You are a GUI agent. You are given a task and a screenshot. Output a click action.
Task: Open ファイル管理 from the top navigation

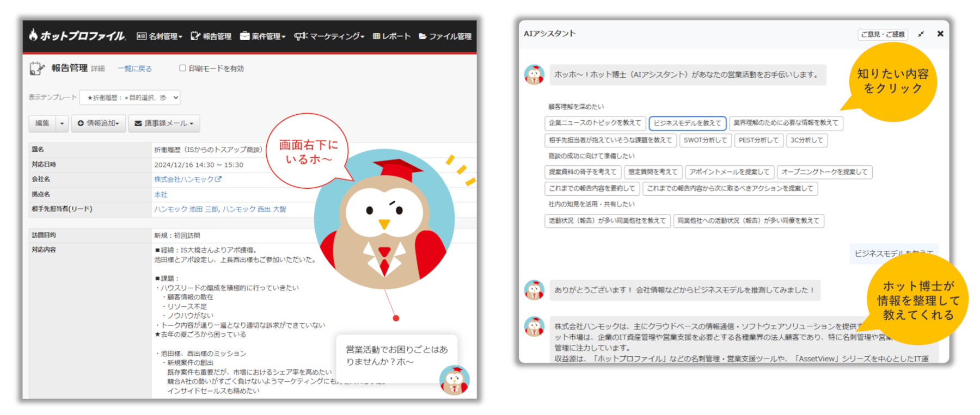pyautogui.click(x=445, y=36)
